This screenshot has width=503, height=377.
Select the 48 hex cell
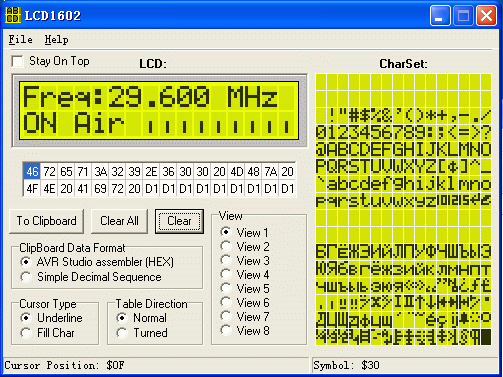click(x=253, y=172)
